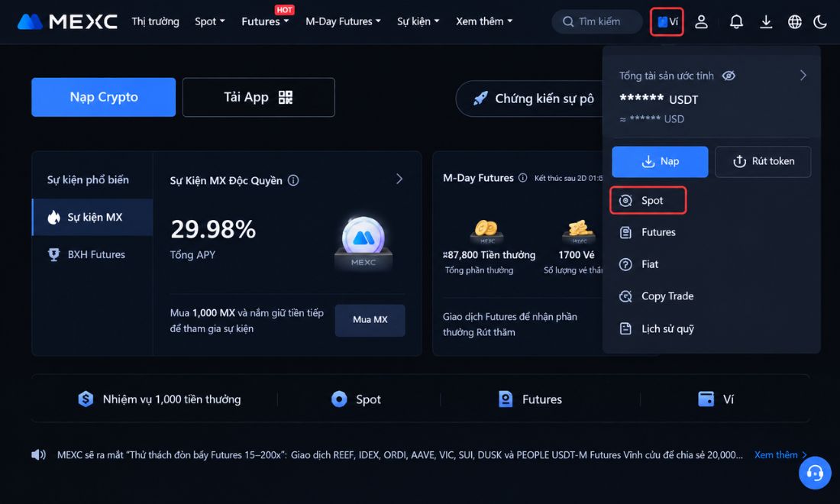Toggle asset balance visibility eye icon
This screenshot has height=504, width=840.
729,76
